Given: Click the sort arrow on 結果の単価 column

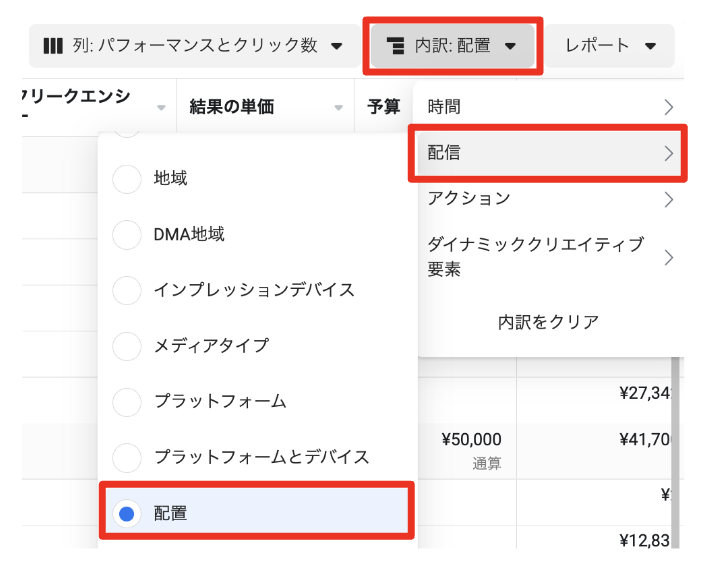Looking at the screenshot, I should 339,107.
